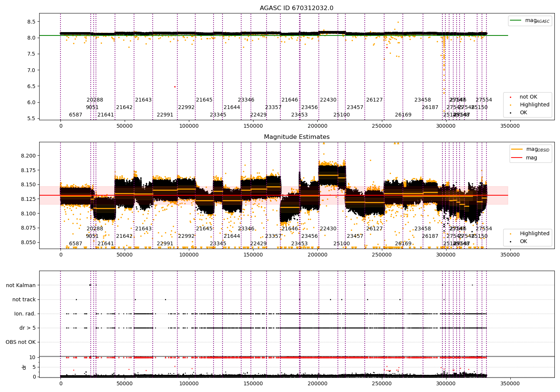
Task: Click OBSID label 26187 in Magnitude Estimates panel
Action: pos(430,236)
